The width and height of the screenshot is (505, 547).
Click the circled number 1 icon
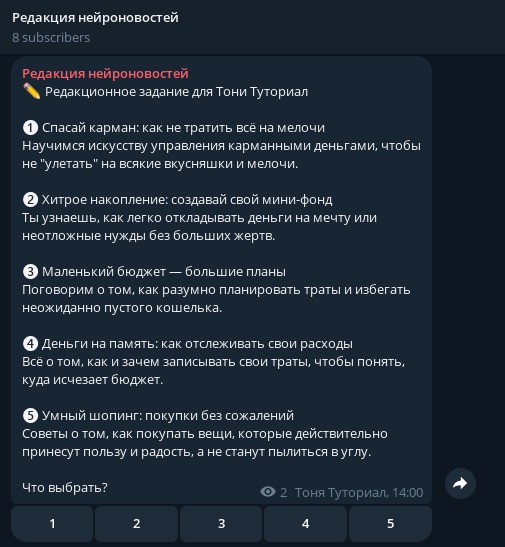(30, 128)
